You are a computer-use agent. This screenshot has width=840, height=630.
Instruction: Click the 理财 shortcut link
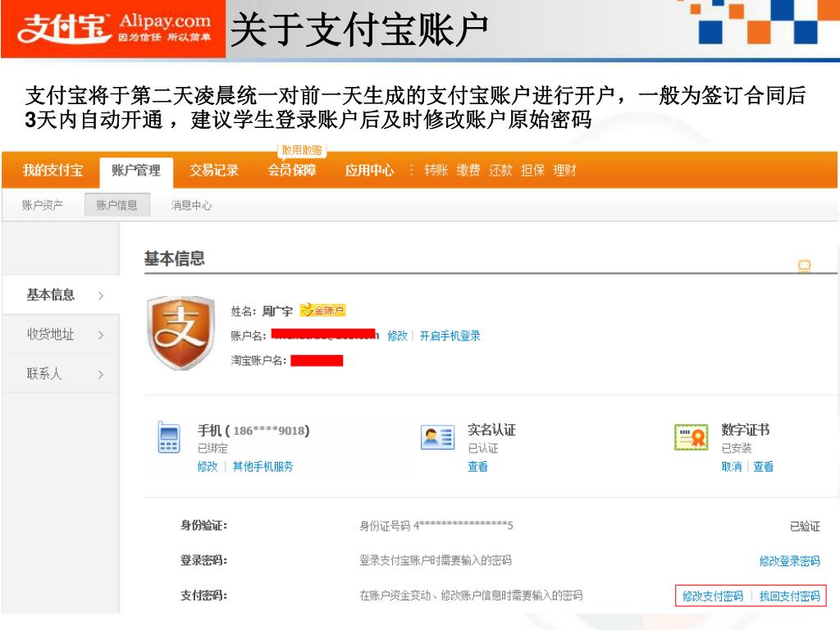coord(564,171)
